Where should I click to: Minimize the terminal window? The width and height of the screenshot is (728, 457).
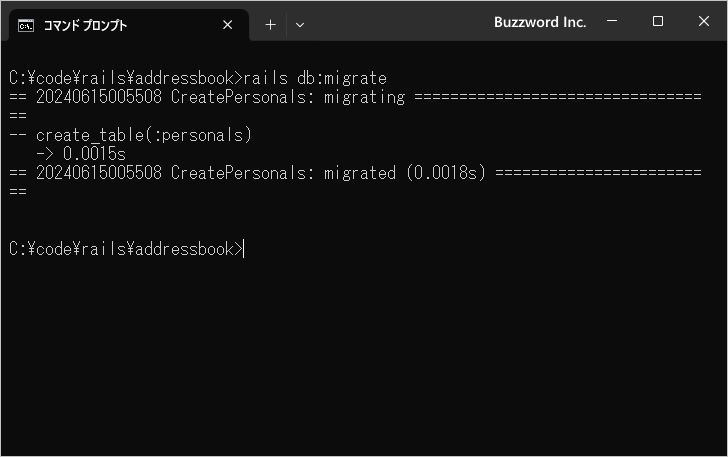click(x=612, y=21)
